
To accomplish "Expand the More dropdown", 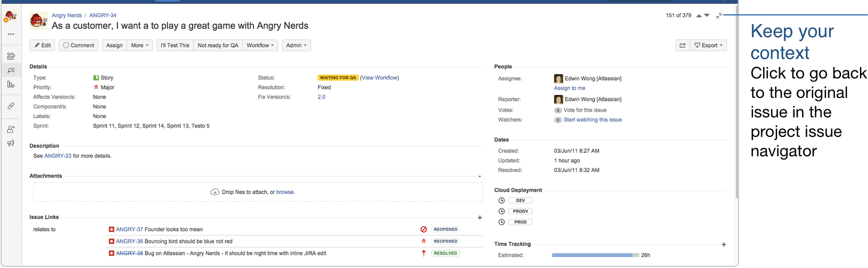I will click(140, 45).
